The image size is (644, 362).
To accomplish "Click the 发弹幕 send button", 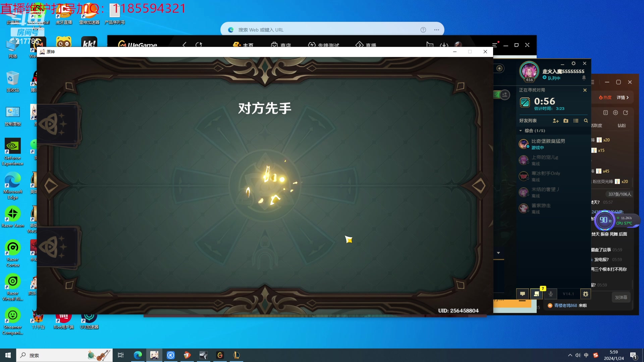I will [621, 297].
